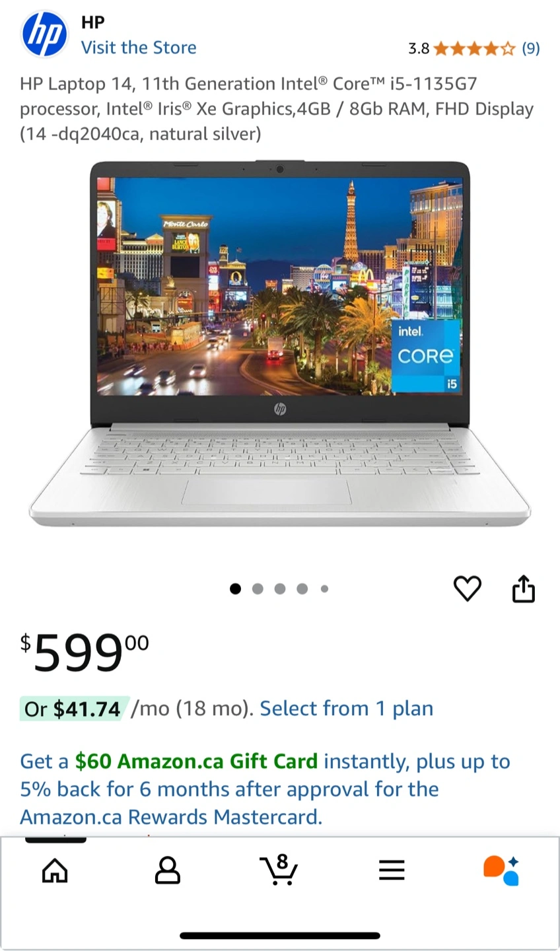Go to Home tab in bottom bar
Viewport: 560px width, 951px height.
55,870
